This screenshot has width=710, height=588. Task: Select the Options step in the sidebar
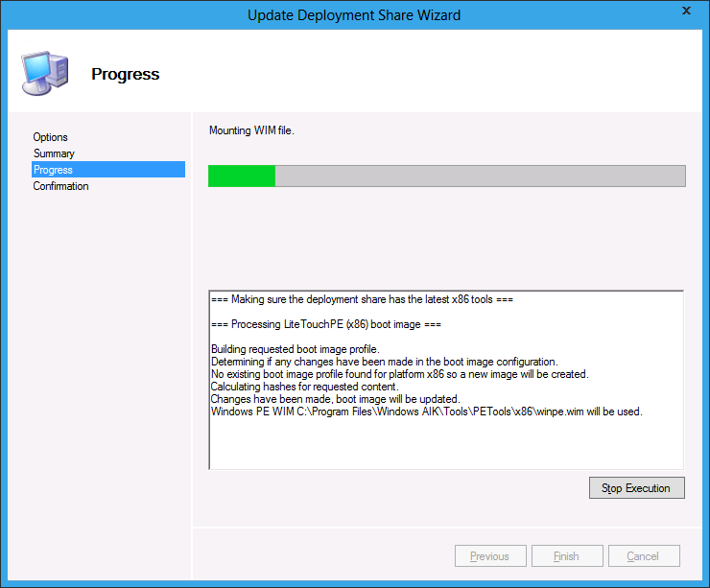[51, 137]
